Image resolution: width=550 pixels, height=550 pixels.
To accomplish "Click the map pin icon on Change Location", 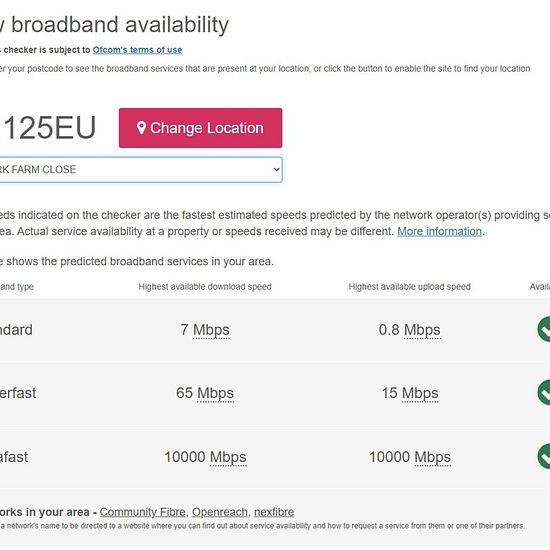I will tap(141, 128).
